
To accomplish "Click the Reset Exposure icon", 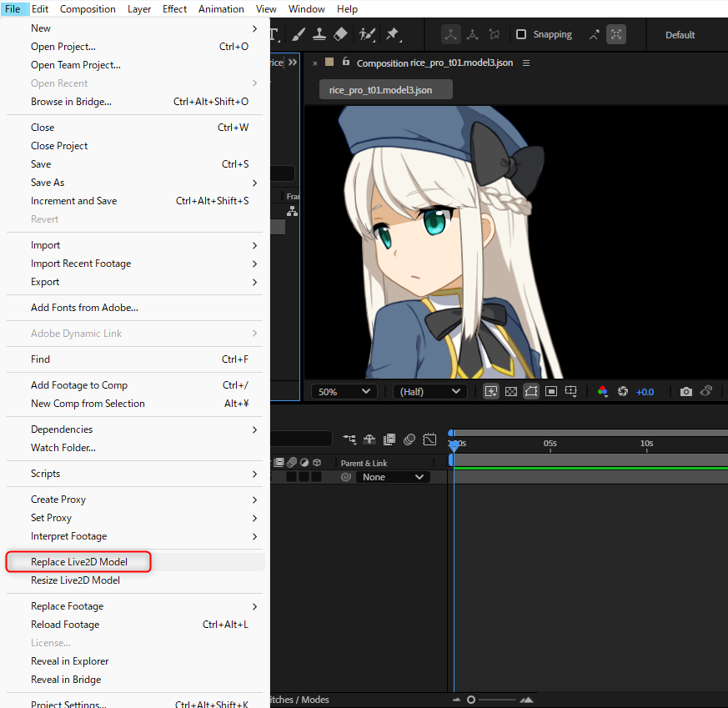I will (623, 391).
